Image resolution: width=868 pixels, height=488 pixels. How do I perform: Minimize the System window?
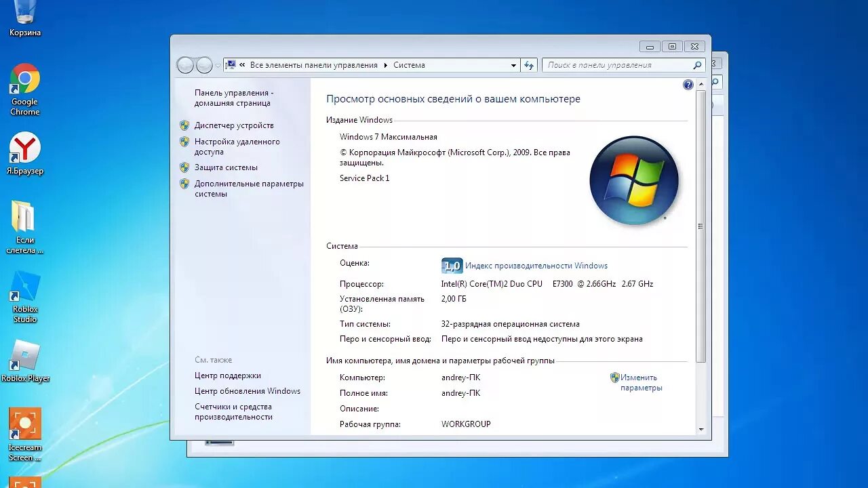[x=650, y=47]
